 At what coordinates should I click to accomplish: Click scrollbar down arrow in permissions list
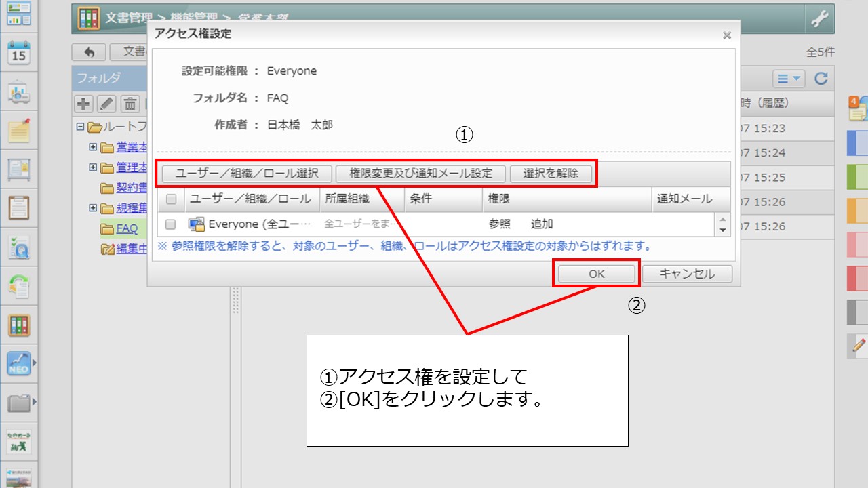click(723, 230)
